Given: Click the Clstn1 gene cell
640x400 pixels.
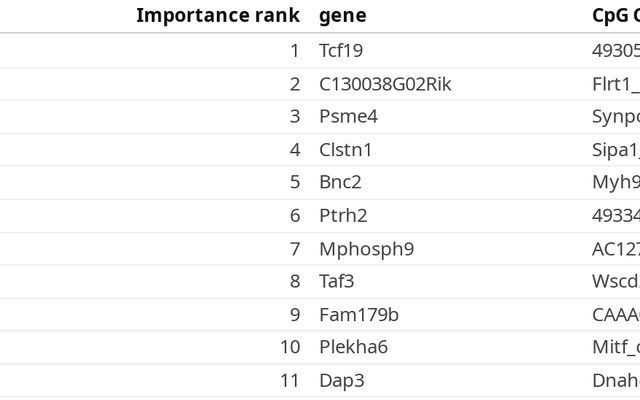Looking at the screenshot, I should coord(345,150).
